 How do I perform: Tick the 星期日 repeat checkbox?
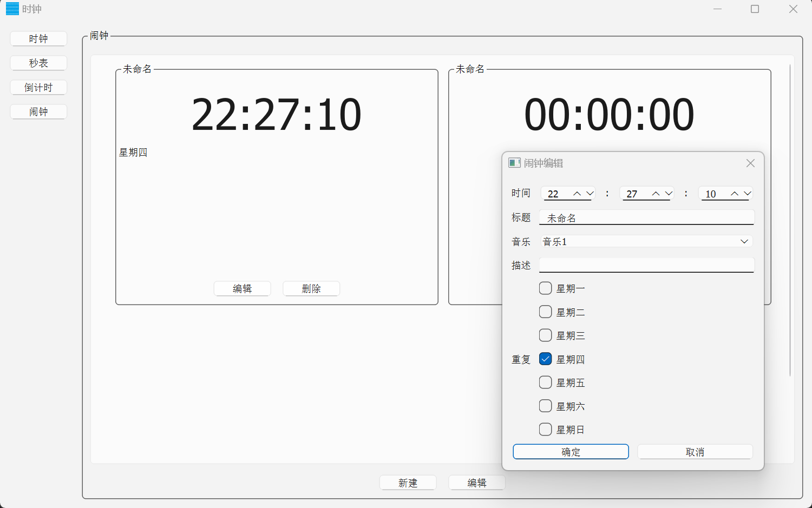546,430
